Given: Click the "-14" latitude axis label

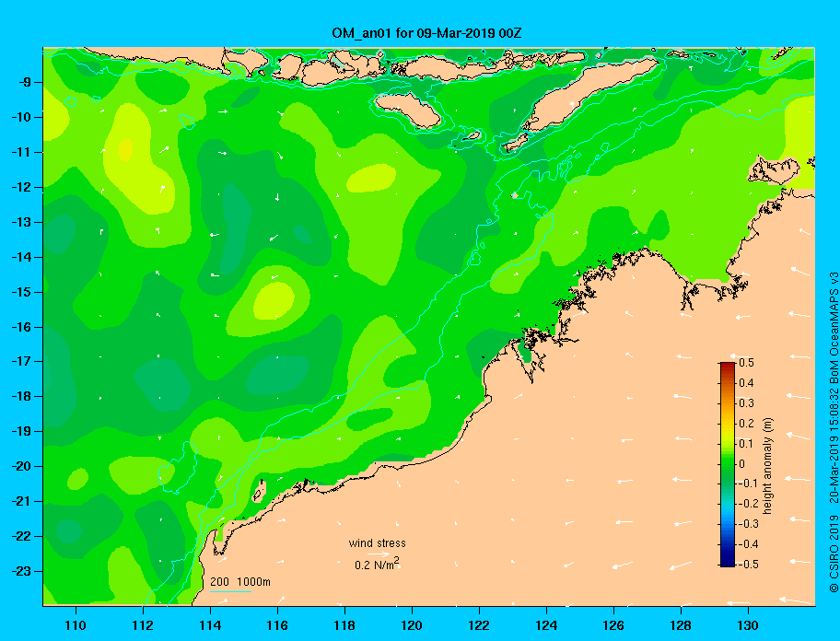Looking at the screenshot, I should click(20, 257).
